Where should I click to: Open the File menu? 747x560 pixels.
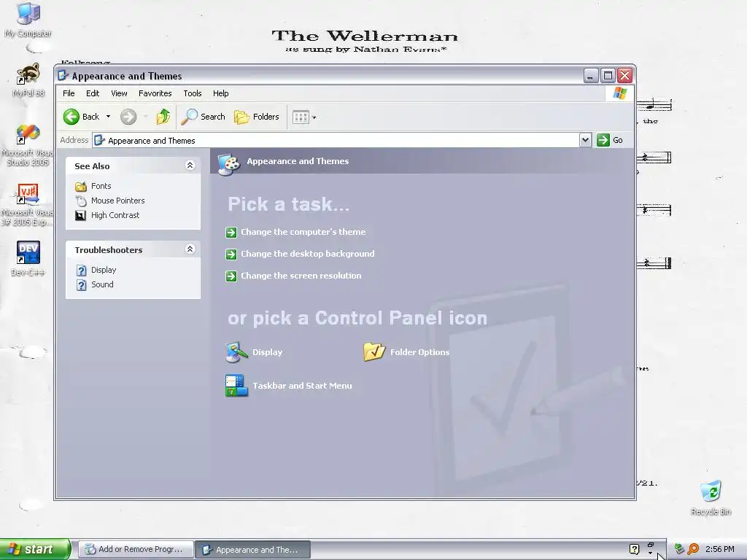point(69,93)
